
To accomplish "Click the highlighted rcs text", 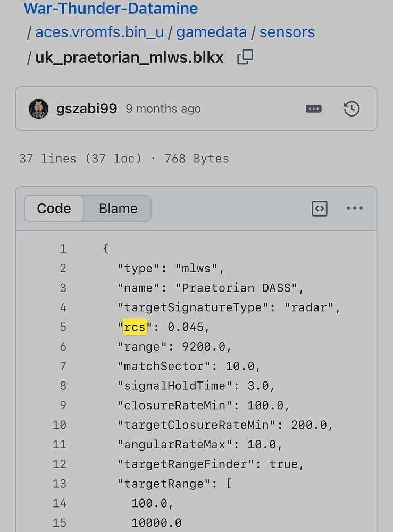I will [x=135, y=327].
